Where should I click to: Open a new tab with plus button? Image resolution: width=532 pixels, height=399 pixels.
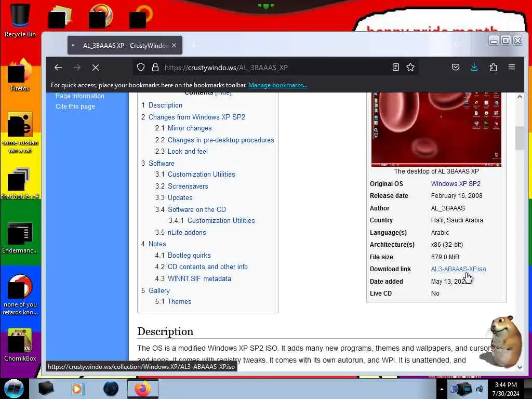pyautogui.click(x=194, y=45)
